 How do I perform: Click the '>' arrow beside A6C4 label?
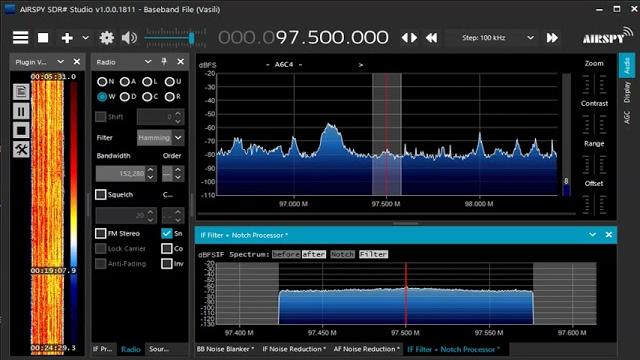point(361,65)
